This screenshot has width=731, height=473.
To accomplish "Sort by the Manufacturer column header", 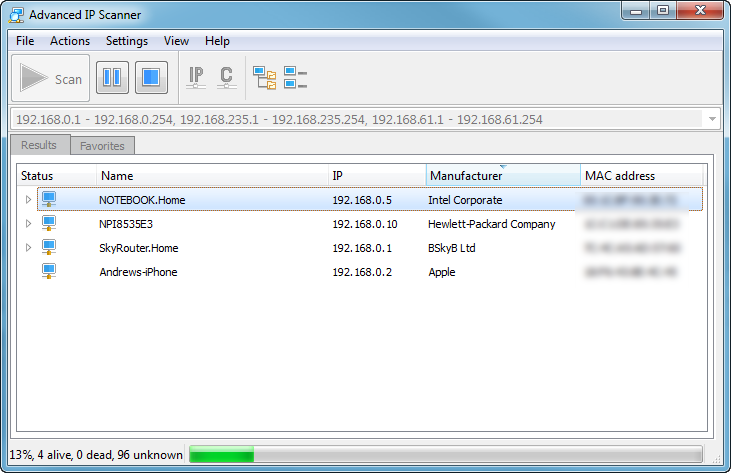I will 503,176.
